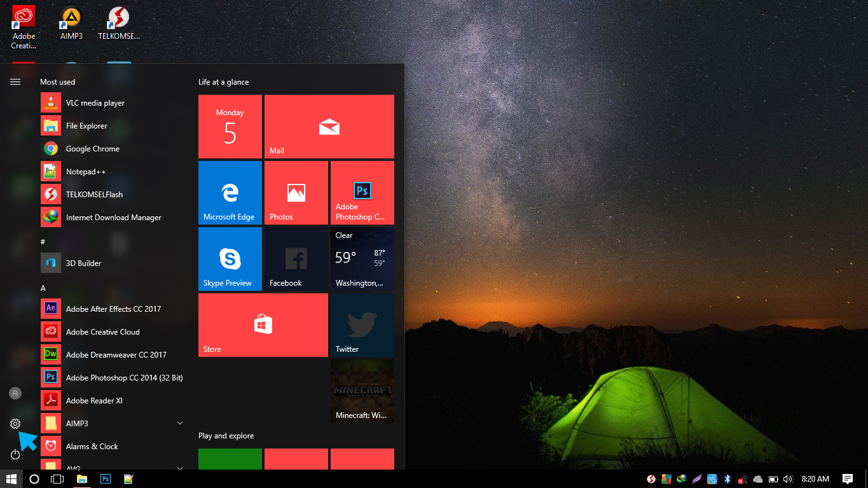Image resolution: width=868 pixels, height=488 pixels.
Task: Click the 'Play and explore' group header
Action: point(226,436)
